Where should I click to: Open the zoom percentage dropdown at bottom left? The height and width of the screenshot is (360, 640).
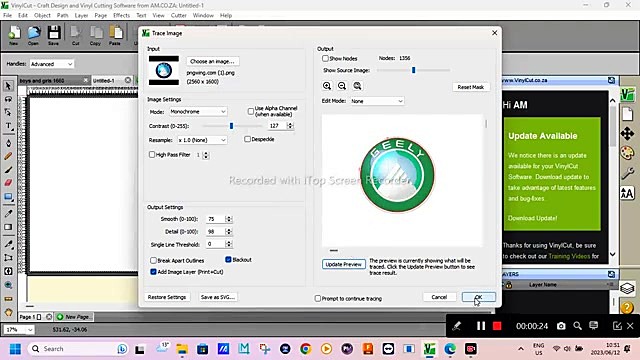19,329
